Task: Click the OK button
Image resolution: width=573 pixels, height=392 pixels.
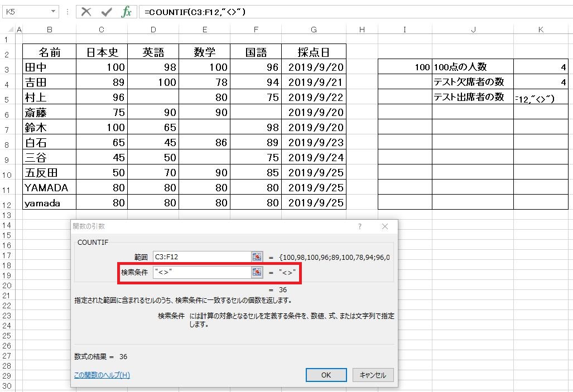Action: (x=326, y=375)
